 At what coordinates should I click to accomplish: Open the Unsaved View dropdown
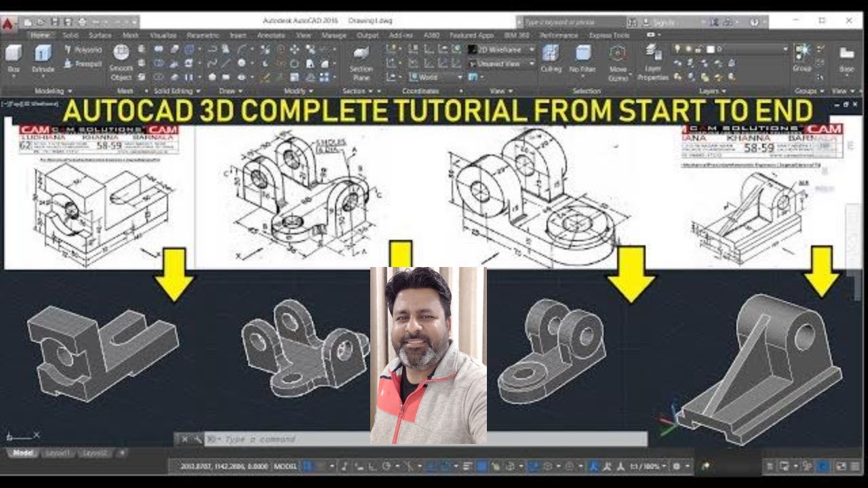pos(500,63)
